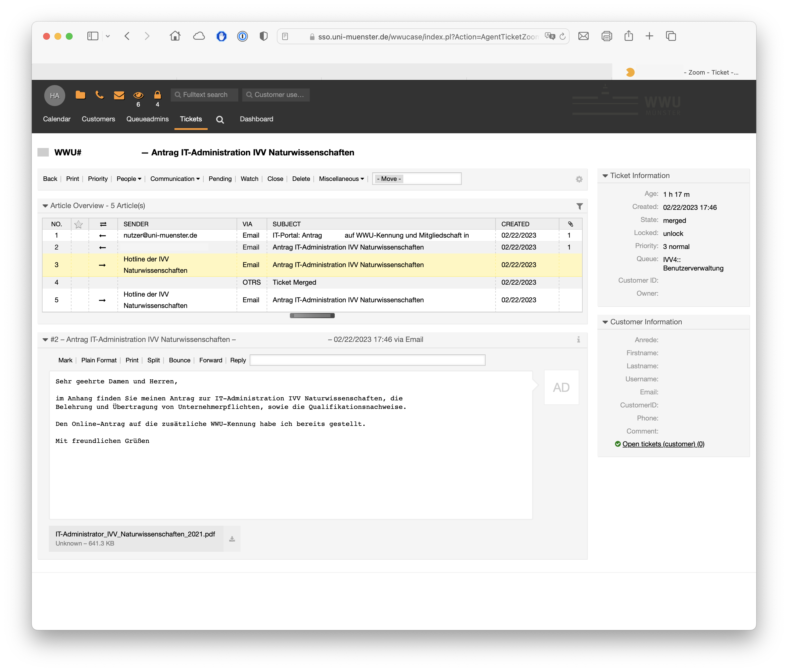Click the article filter funnel icon

tap(579, 206)
